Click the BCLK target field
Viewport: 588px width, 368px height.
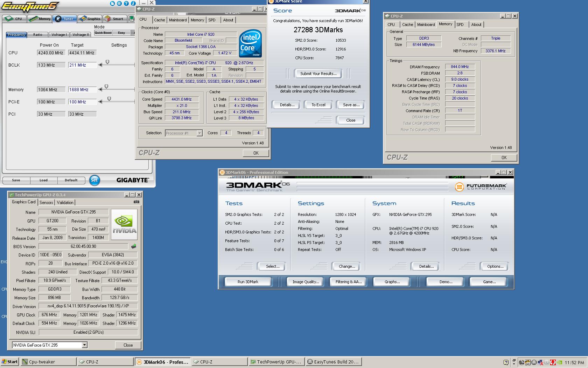(82, 65)
